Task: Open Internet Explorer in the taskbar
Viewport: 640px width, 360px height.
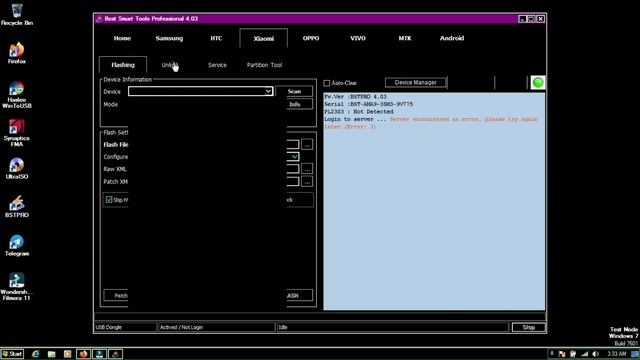Action: tap(36, 354)
